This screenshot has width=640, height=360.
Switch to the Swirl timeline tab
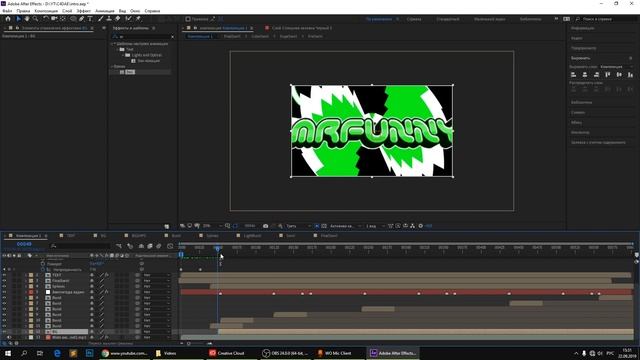coord(291,236)
